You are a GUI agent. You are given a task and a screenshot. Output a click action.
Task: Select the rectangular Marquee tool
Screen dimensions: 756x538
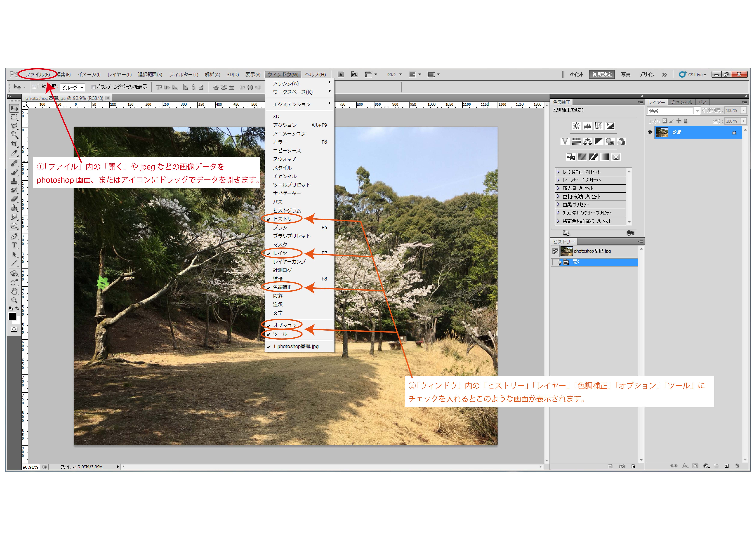tap(14, 117)
